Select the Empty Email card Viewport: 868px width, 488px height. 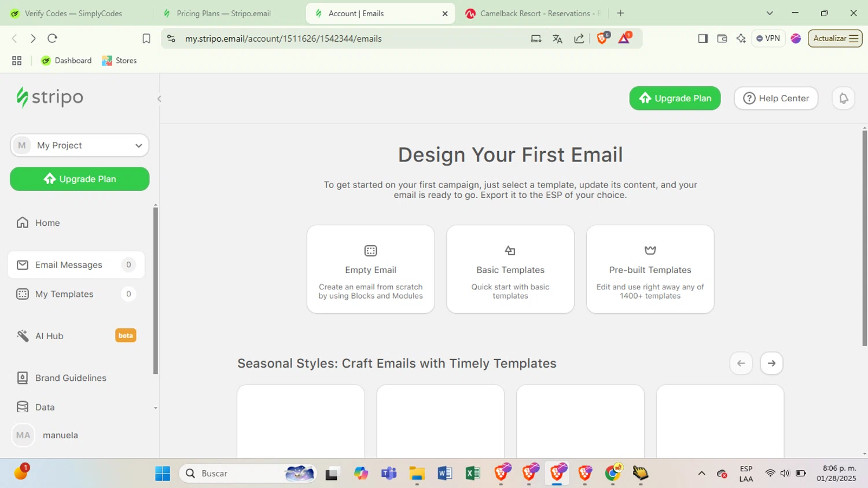[370, 269]
